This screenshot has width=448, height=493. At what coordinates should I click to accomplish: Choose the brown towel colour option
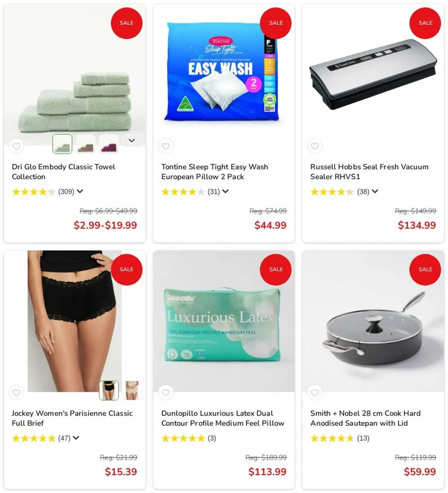pyautogui.click(x=86, y=144)
